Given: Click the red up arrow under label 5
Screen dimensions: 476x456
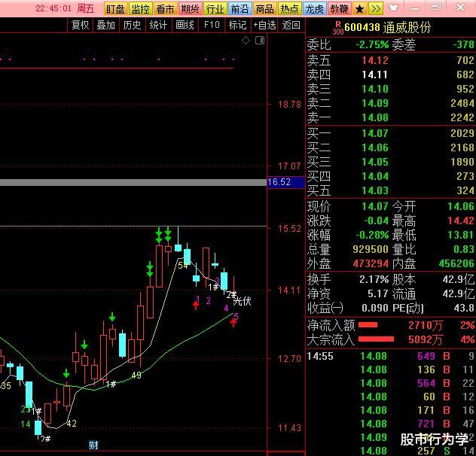Looking at the screenshot, I should click(233, 323).
